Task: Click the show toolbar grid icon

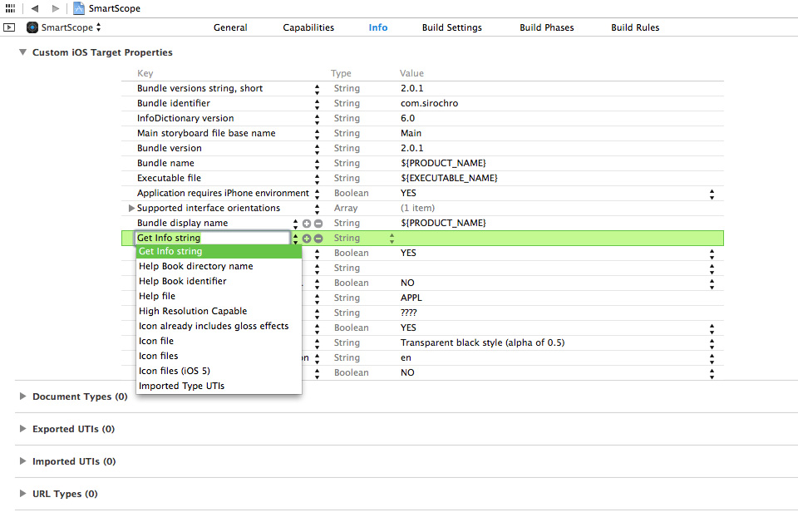Action: click(x=8, y=8)
